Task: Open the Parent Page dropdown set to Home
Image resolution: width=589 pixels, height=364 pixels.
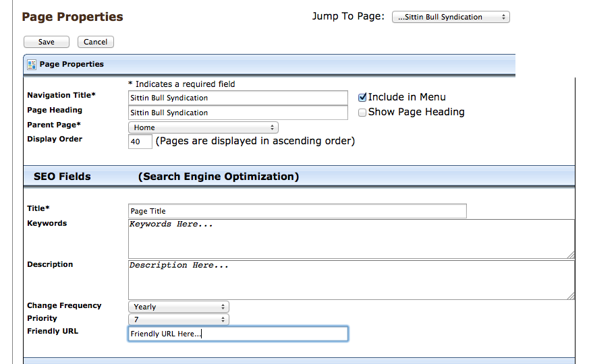Action: point(203,127)
